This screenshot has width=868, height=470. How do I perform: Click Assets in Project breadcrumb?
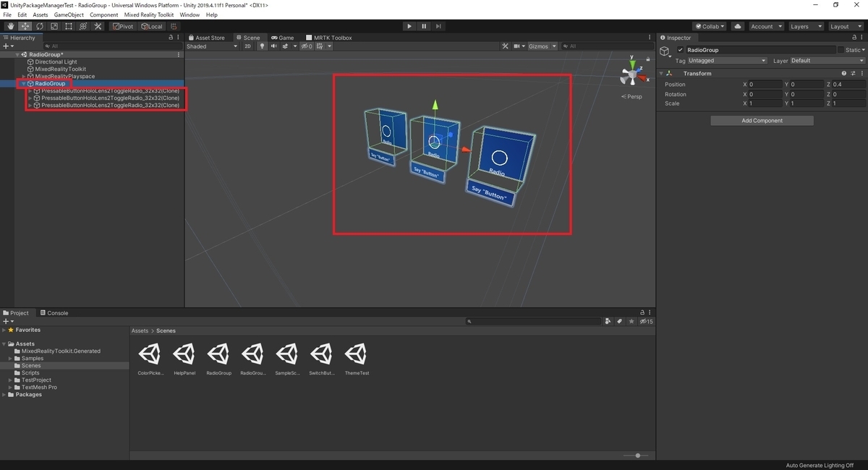140,330
